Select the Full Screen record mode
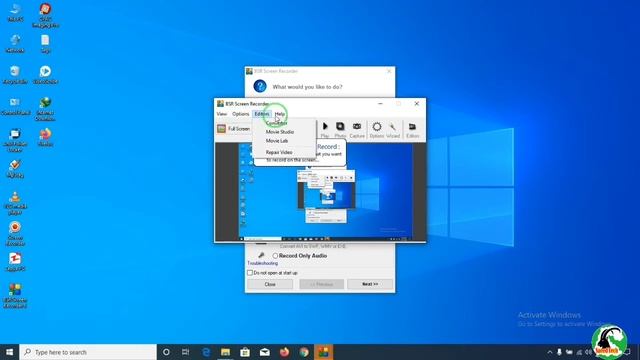Image resolution: width=640 pixels, height=360 pixels. [233, 129]
